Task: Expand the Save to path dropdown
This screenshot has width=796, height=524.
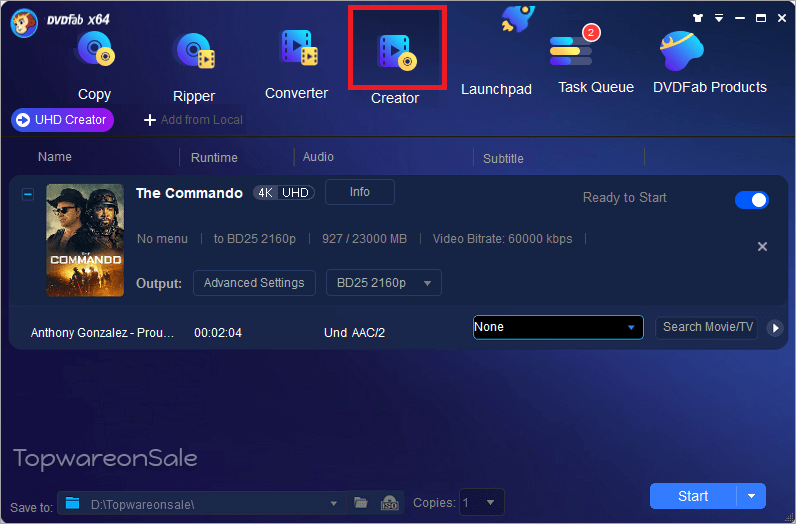Action: (334, 504)
